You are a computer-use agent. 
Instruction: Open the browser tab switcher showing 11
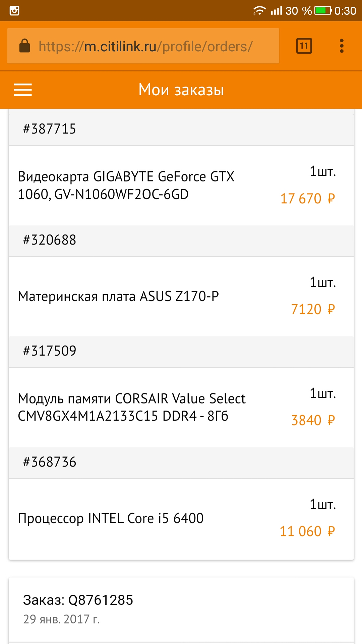pyautogui.click(x=304, y=46)
